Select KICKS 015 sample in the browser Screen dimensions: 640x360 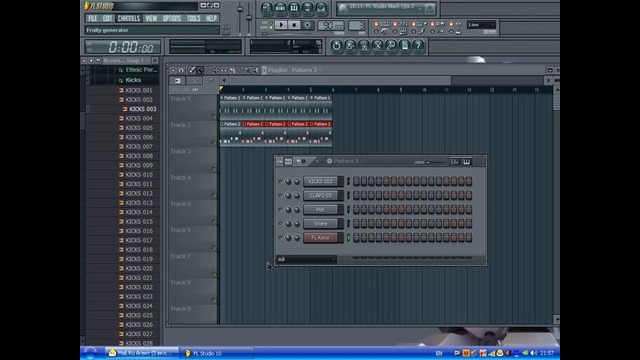[139, 222]
